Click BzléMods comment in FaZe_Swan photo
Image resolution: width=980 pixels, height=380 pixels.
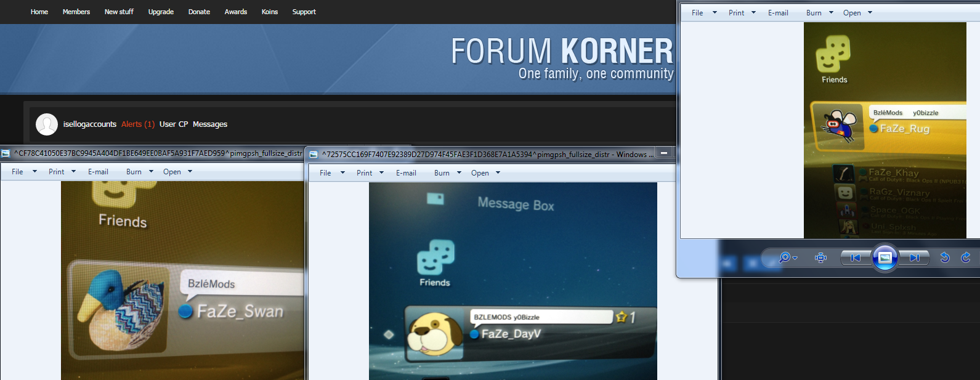pyautogui.click(x=211, y=284)
